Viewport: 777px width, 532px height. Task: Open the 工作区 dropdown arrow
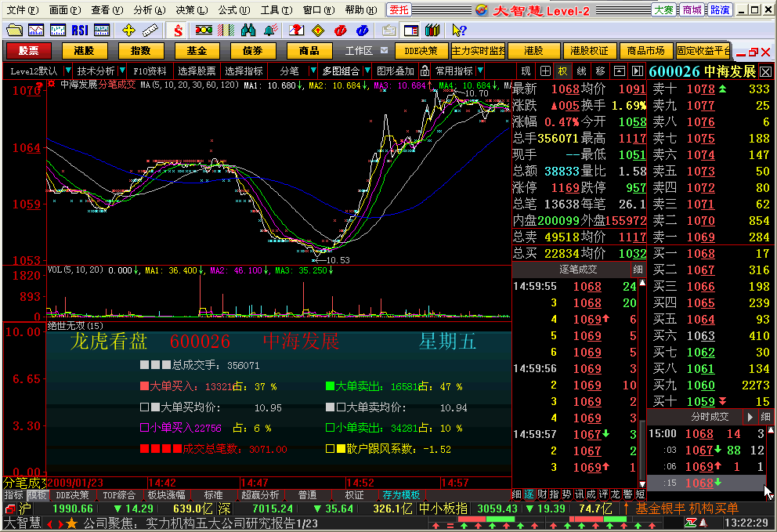pyautogui.click(x=384, y=51)
